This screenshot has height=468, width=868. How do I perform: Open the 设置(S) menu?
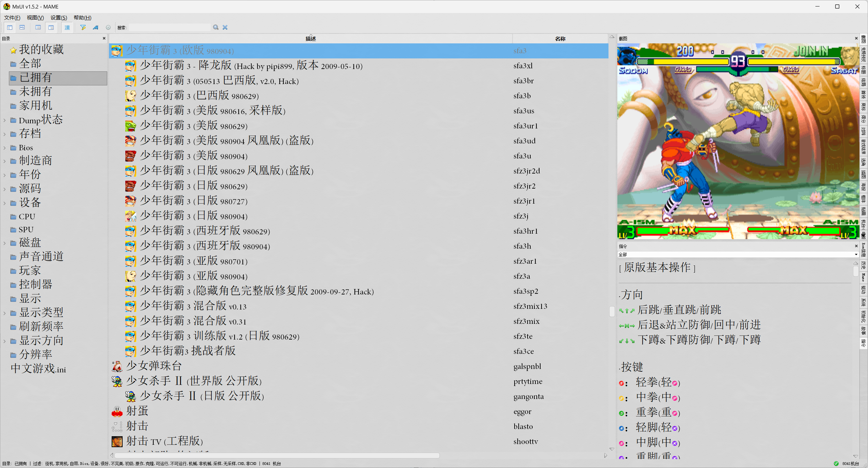[58, 17]
